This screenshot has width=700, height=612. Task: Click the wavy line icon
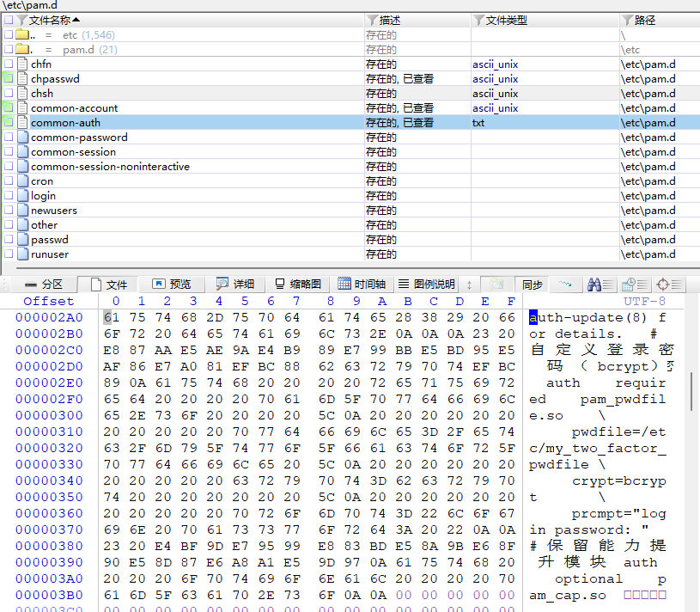pos(565,285)
